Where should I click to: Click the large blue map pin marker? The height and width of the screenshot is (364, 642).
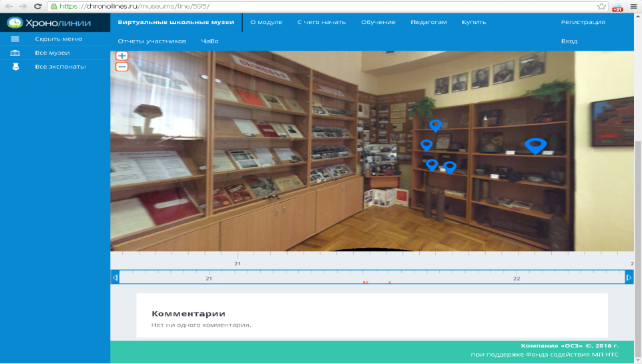click(x=535, y=146)
